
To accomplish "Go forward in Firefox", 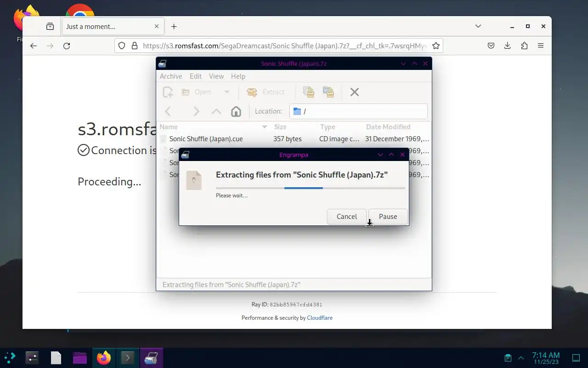I will [50, 46].
